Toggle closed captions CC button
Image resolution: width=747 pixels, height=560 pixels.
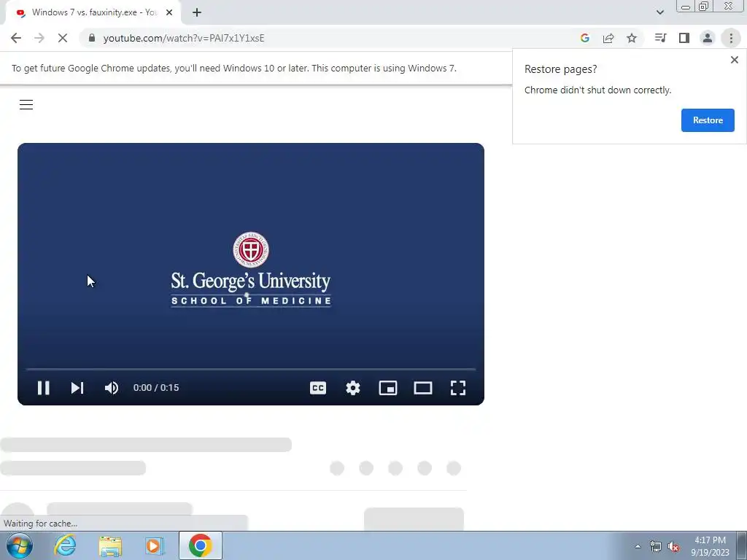(318, 388)
